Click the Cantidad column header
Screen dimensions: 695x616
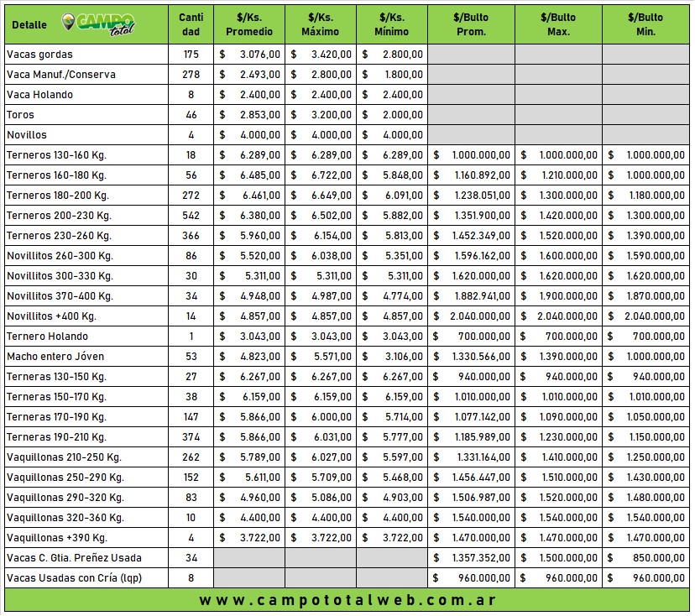pyautogui.click(x=191, y=24)
